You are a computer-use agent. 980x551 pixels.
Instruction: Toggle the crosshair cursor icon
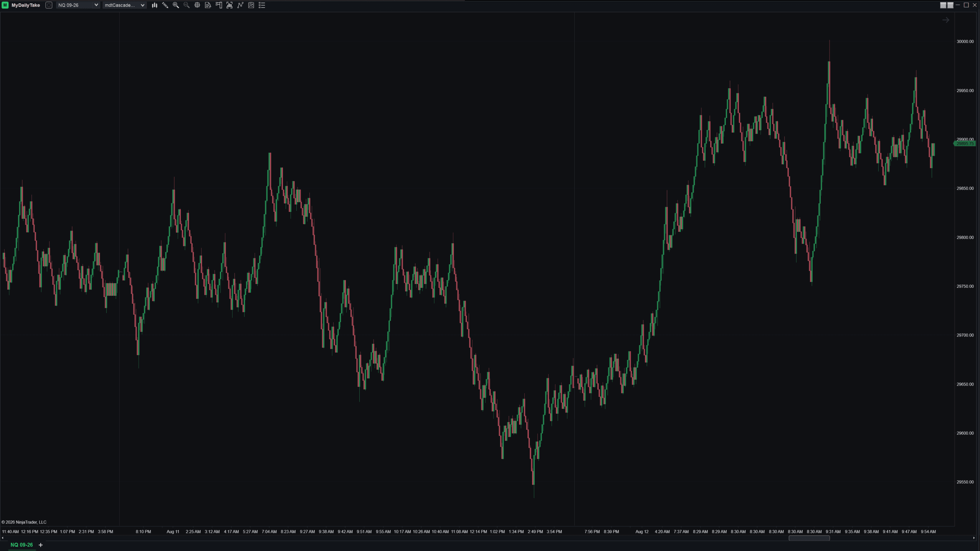(x=197, y=5)
